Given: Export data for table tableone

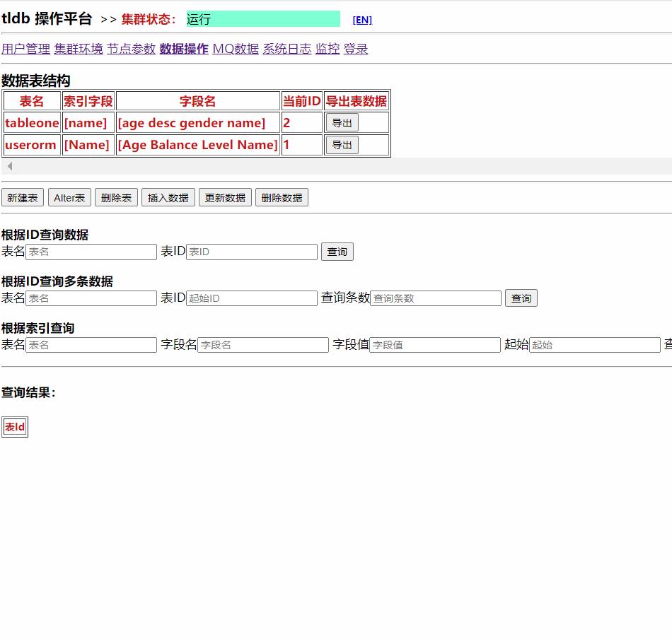Looking at the screenshot, I should [x=342, y=122].
